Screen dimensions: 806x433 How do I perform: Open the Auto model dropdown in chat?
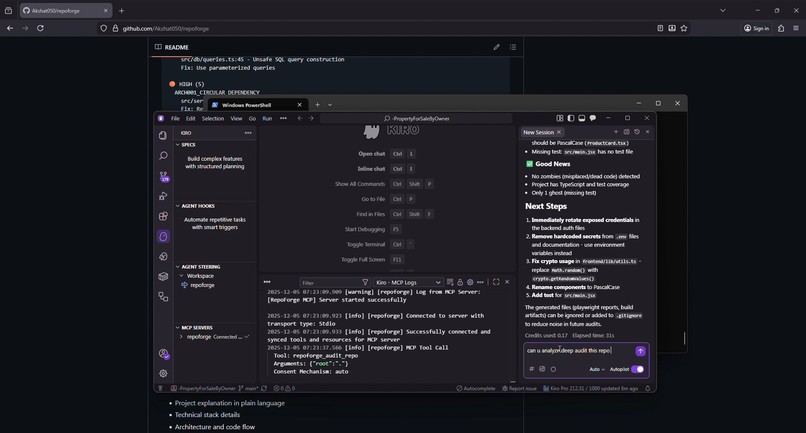(x=596, y=369)
